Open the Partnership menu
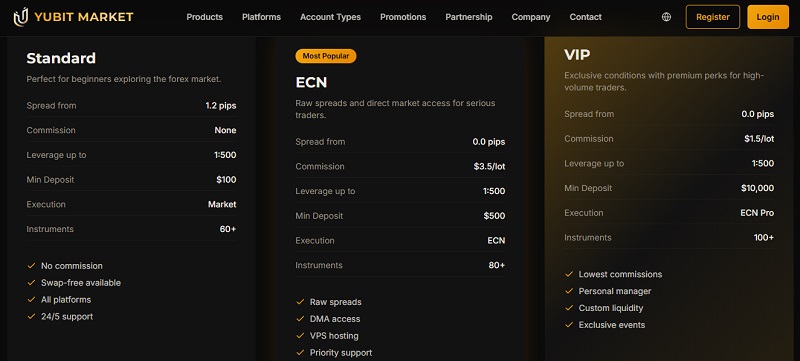 (469, 17)
